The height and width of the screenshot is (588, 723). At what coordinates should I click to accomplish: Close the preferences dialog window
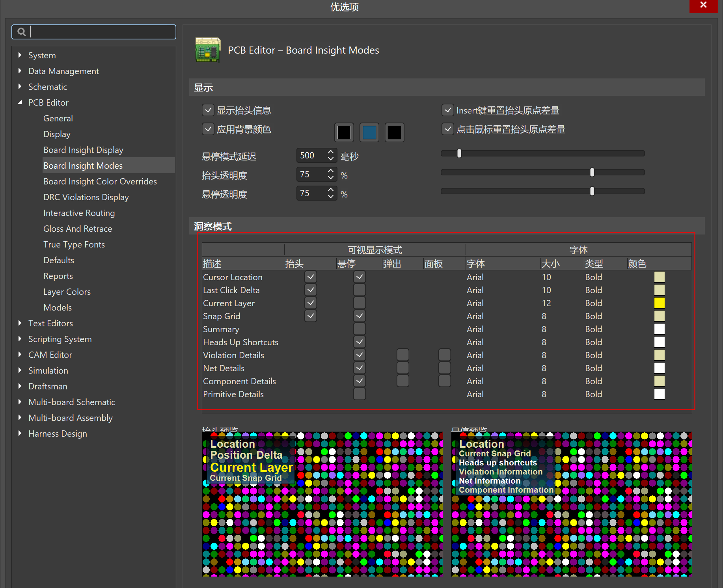pos(703,6)
